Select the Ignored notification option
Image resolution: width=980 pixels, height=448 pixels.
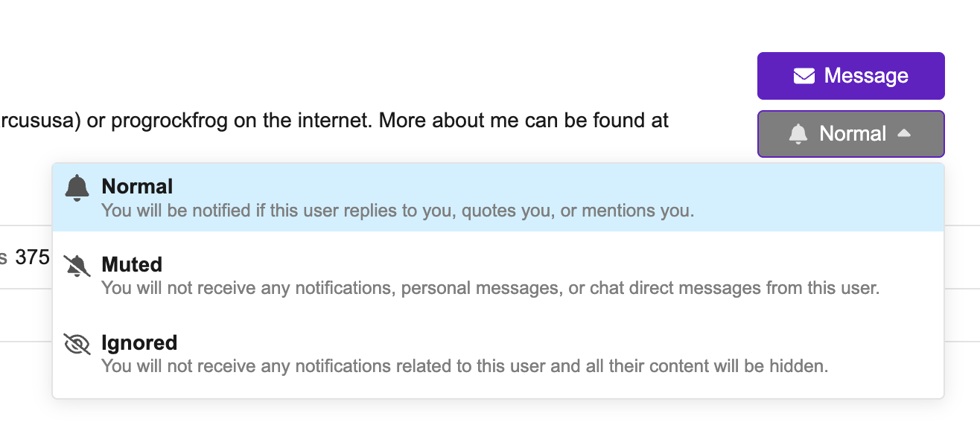point(497,353)
